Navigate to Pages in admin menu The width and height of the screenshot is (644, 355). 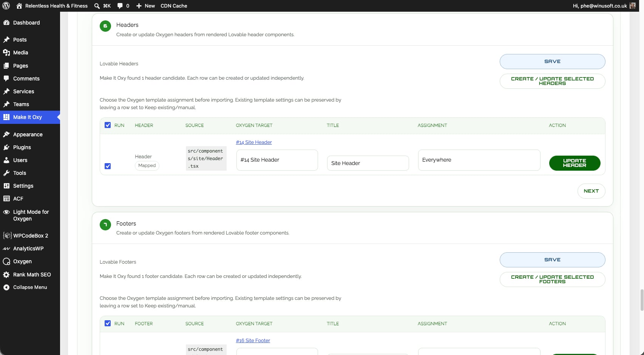pos(21,66)
